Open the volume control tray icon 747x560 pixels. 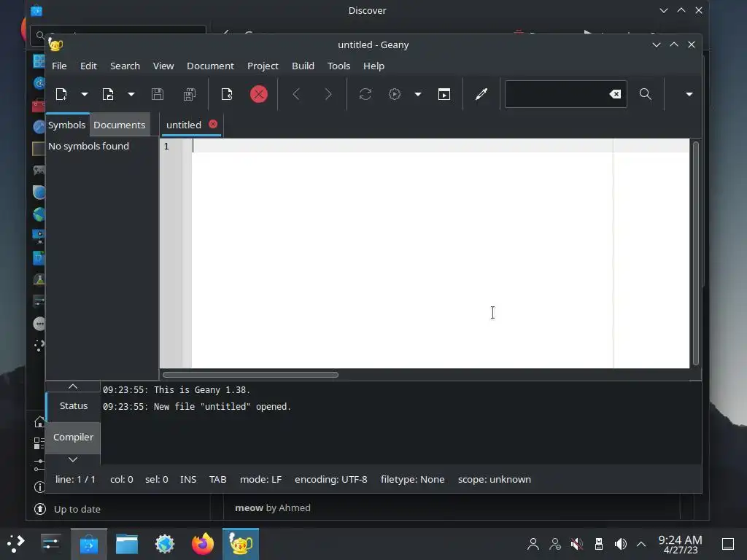click(620, 544)
